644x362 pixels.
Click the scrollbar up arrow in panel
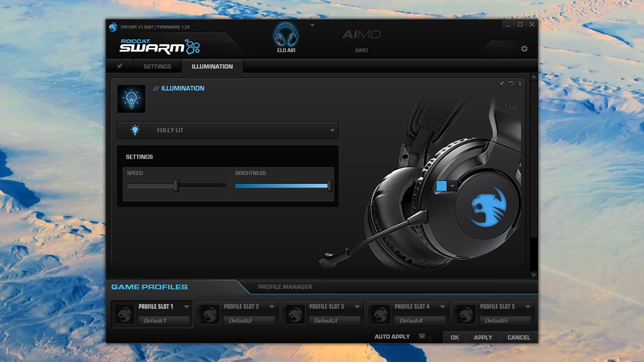[533, 78]
